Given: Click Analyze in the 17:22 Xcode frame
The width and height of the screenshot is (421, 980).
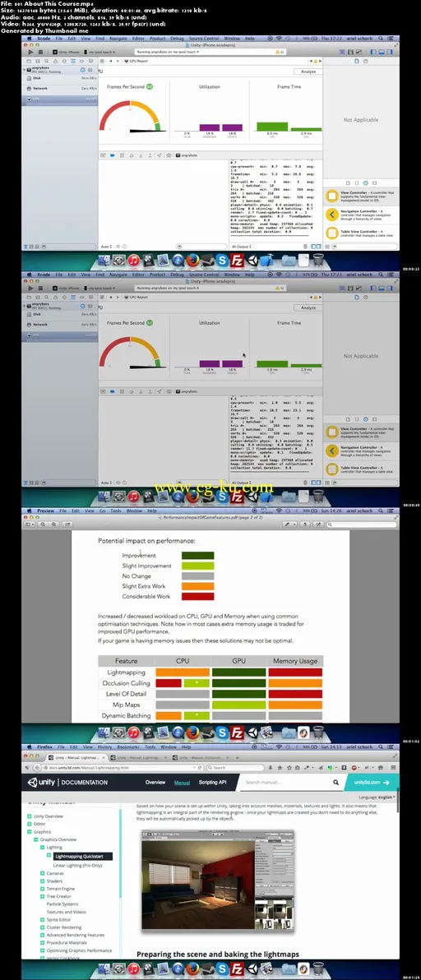Looking at the screenshot, I should 308,72.
